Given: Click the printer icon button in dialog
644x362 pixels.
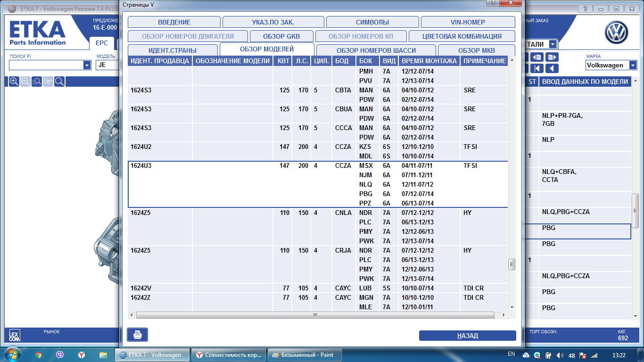Looking at the screenshot, I should (137, 335).
